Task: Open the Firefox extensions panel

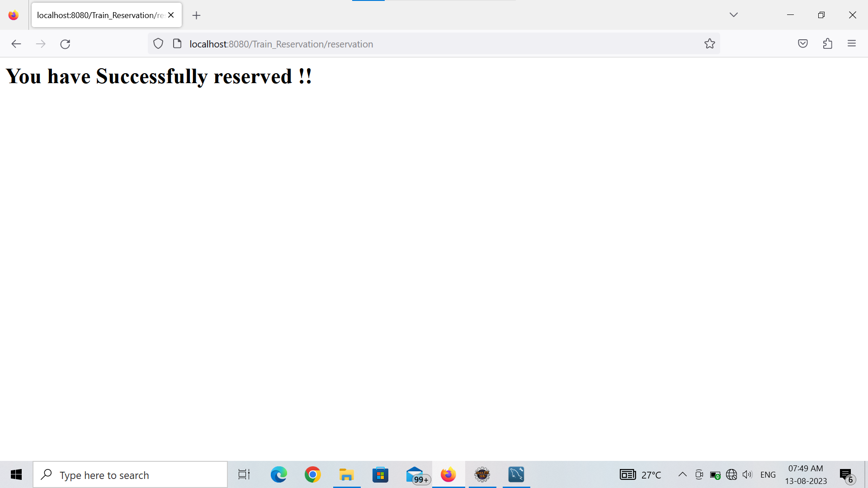Action: tap(828, 43)
